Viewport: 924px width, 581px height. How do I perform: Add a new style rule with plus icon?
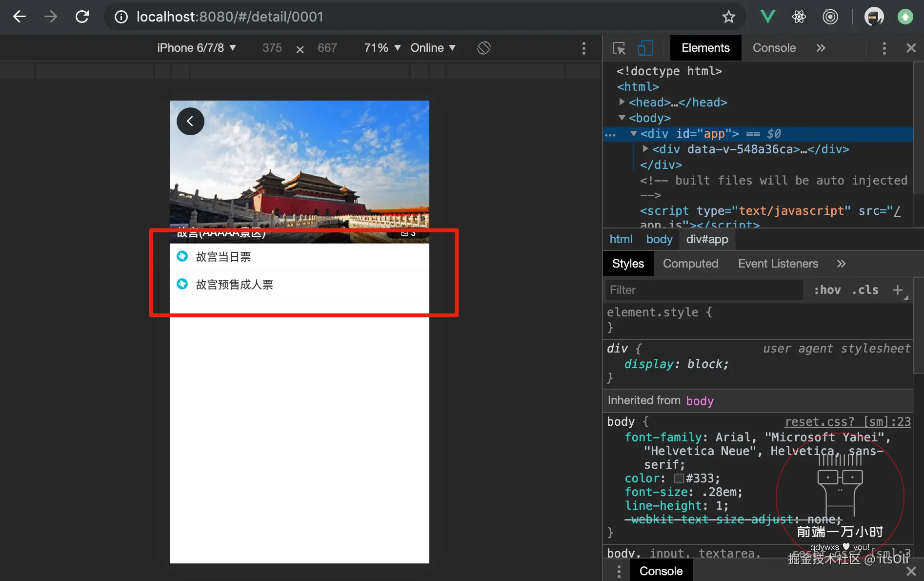(x=897, y=290)
